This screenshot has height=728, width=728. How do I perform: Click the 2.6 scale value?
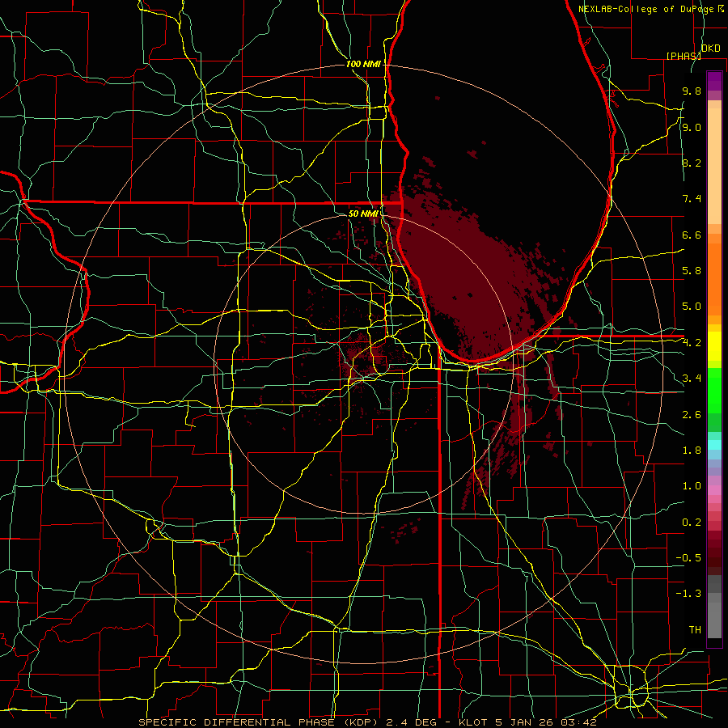[692, 415]
